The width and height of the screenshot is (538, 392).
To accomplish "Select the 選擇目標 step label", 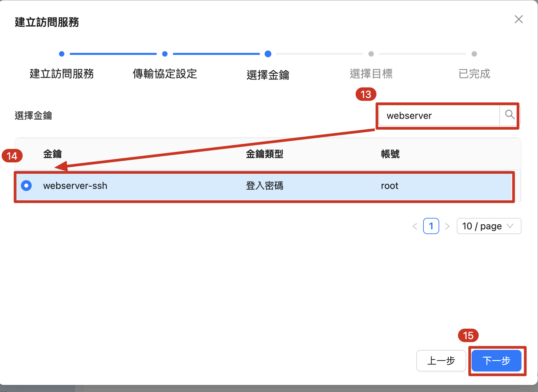I will (x=371, y=74).
